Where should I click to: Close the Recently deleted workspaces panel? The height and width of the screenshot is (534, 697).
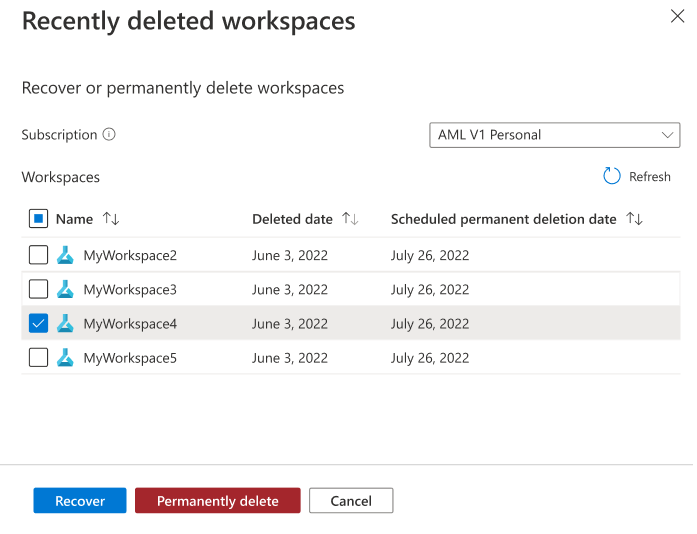pyautogui.click(x=677, y=16)
